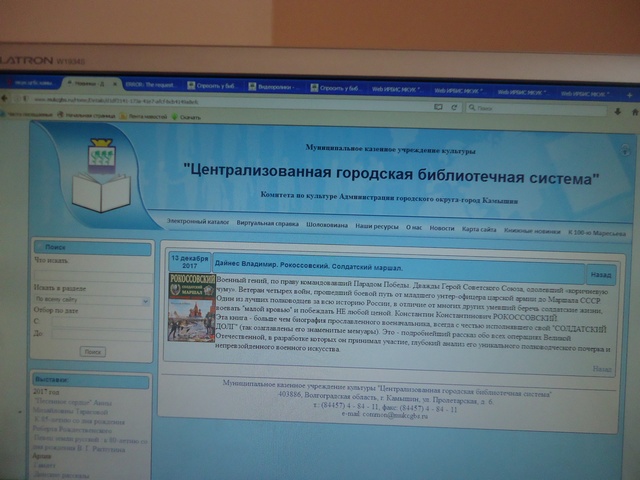Open Виртуальная справка menu item
Viewport: 640px width, 480px height.
click(267, 224)
